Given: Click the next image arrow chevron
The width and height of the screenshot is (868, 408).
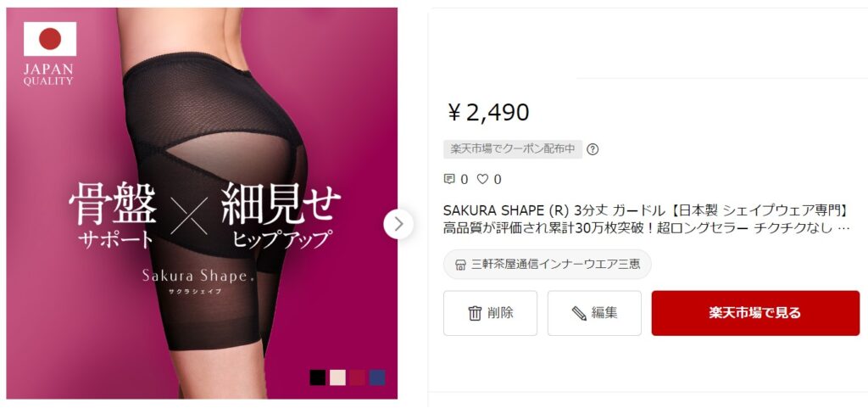Looking at the screenshot, I should pyautogui.click(x=398, y=224).
